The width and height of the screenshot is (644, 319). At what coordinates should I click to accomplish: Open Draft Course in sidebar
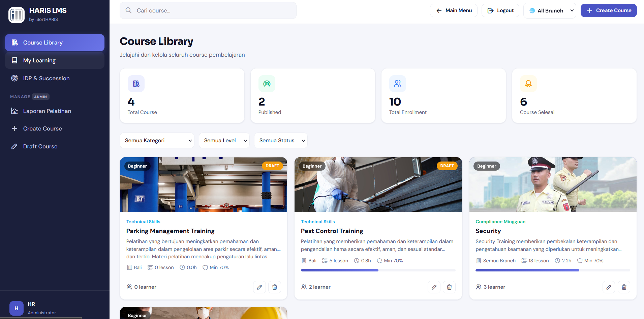pyautogui.click(x=55, y=146)
